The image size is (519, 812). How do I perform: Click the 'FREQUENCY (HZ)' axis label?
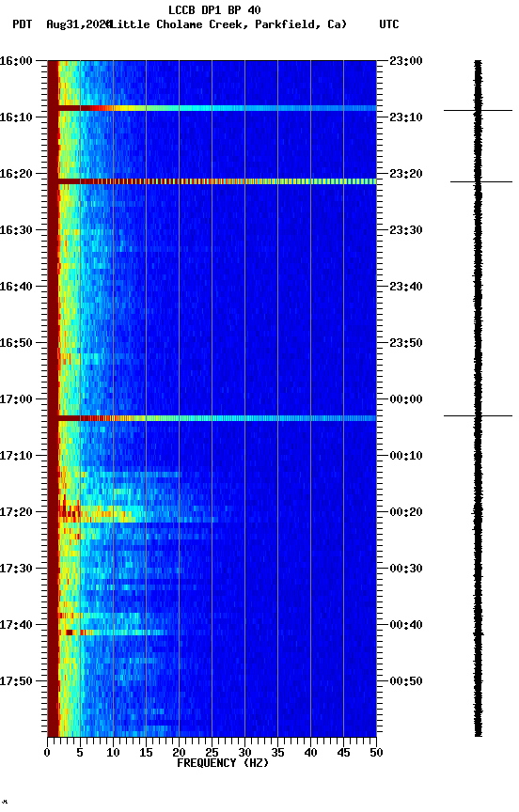(x=223, y=763)
